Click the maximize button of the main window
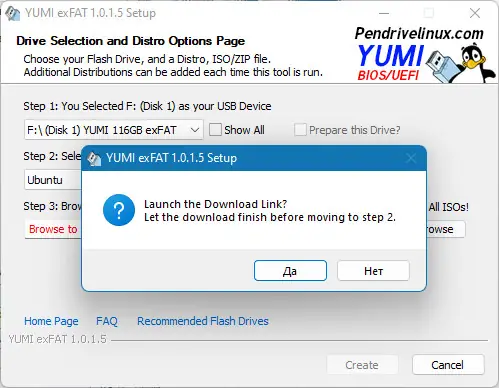Image resolution: width=499 pixels, height=388 pixels. (x=429, y=13)
